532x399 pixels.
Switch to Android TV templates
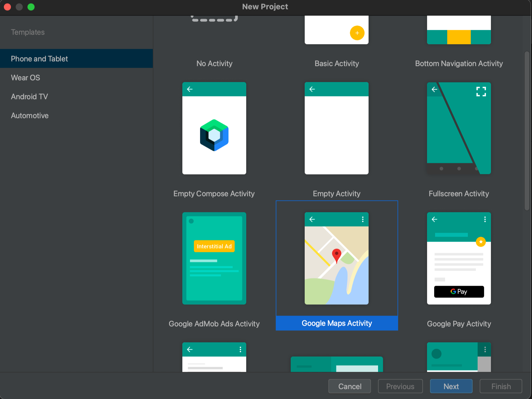tap(76, 96)
